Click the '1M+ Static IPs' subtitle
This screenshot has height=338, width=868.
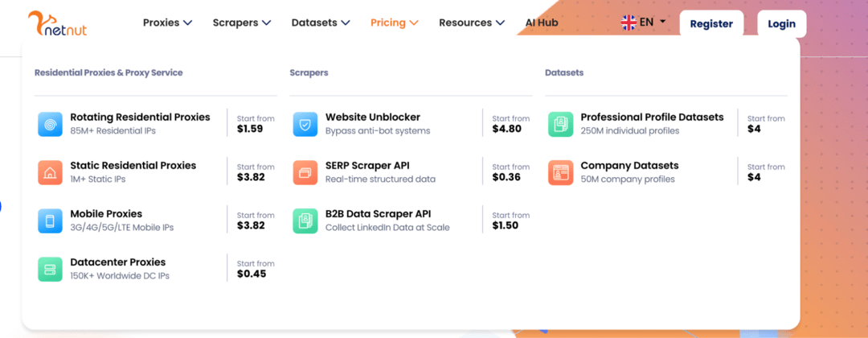(x=98, y=179)
